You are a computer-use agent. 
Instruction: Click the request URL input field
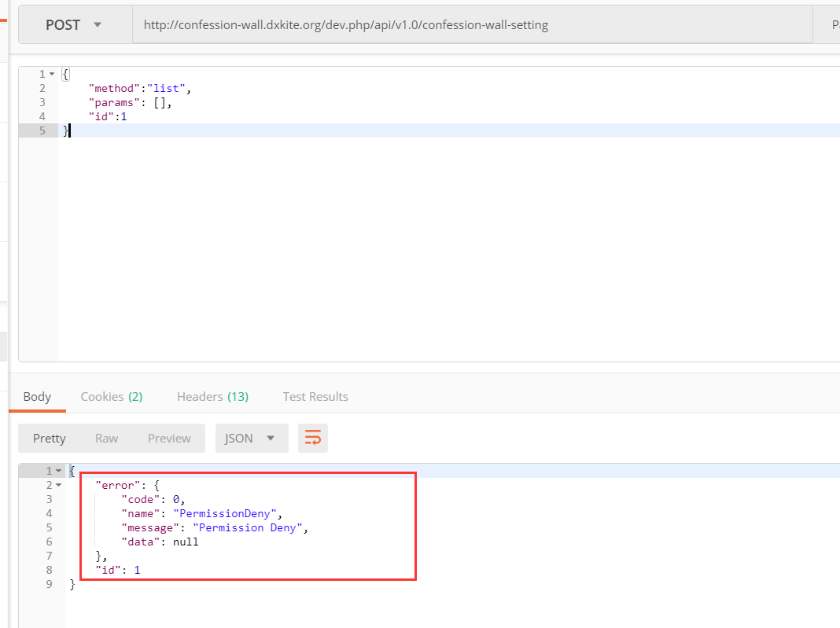click(472, 25)
